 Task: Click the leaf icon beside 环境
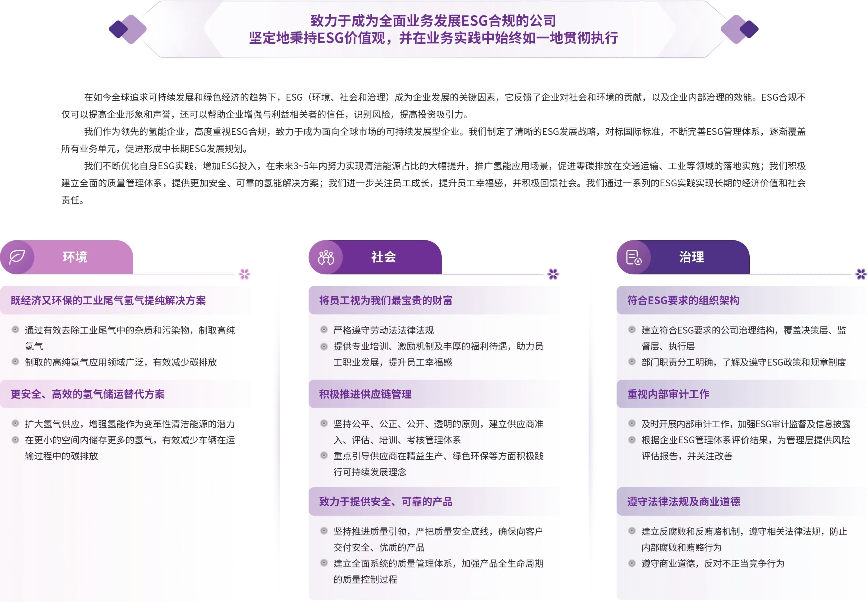click(x=17, y=257)
